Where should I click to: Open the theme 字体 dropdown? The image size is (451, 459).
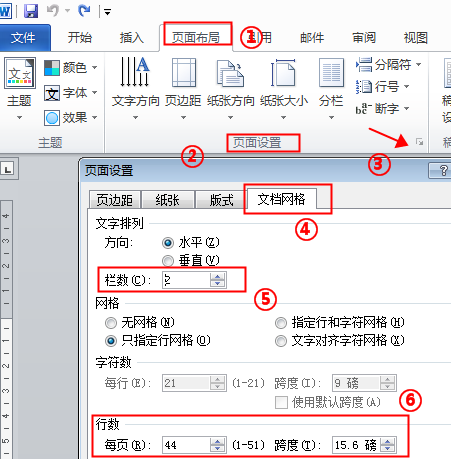click(x=70, y=93)
